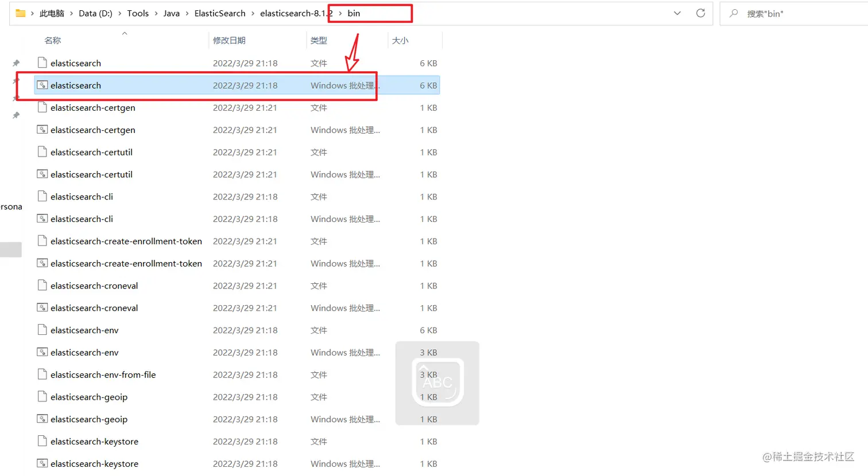
Task: Select the elasticsearch-env-from-file file icon
Action: pyautogui.click(x=42, y=375)
